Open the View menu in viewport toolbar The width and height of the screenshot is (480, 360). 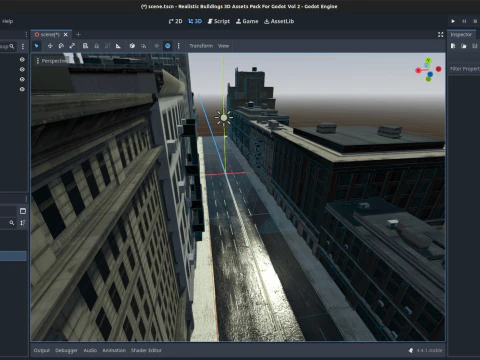223,46
